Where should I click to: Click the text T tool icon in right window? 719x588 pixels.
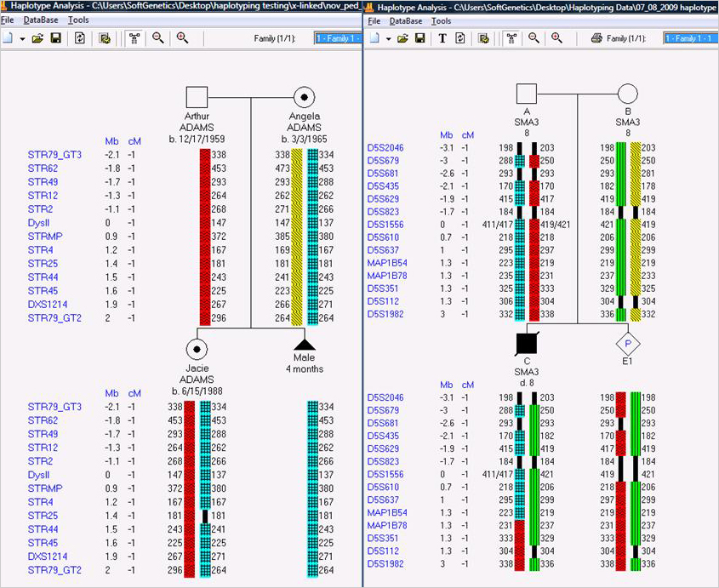click(442, 38)
